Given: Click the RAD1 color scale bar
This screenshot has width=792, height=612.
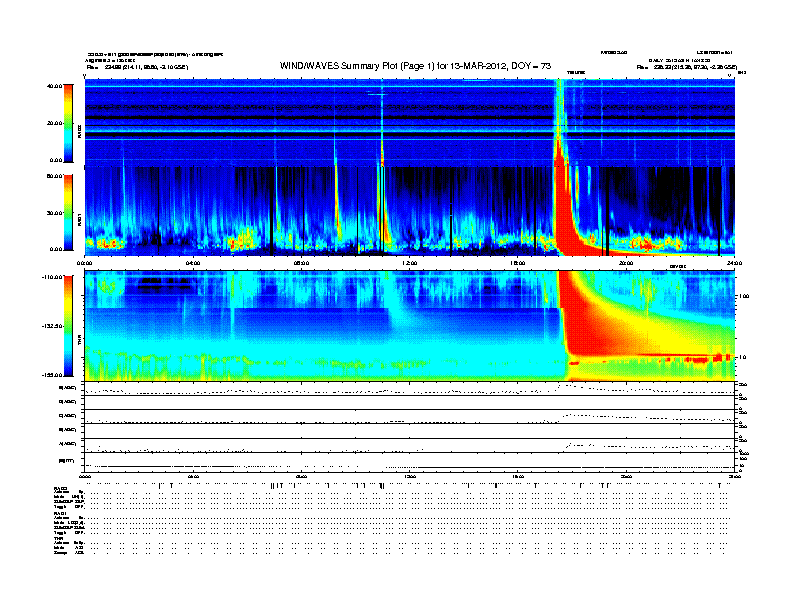Looking at the screenshot, I should 68,213.
